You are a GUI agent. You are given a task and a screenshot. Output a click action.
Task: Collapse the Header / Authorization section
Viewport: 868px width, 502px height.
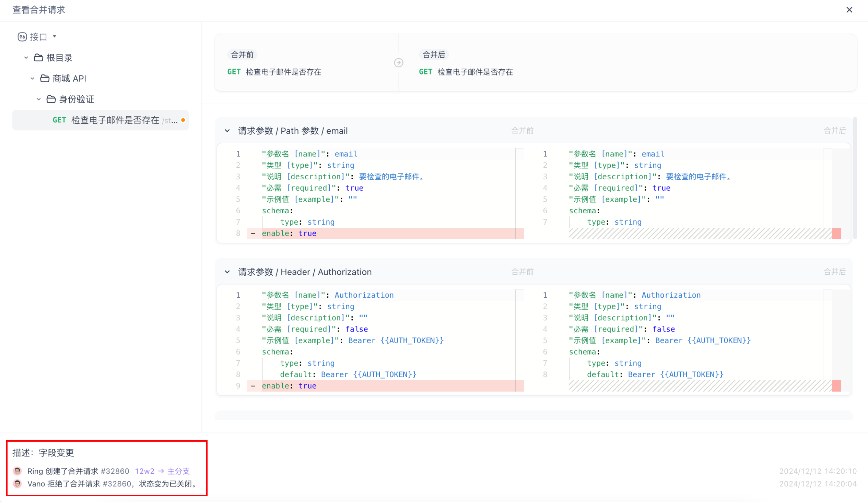tap(227, 272)
